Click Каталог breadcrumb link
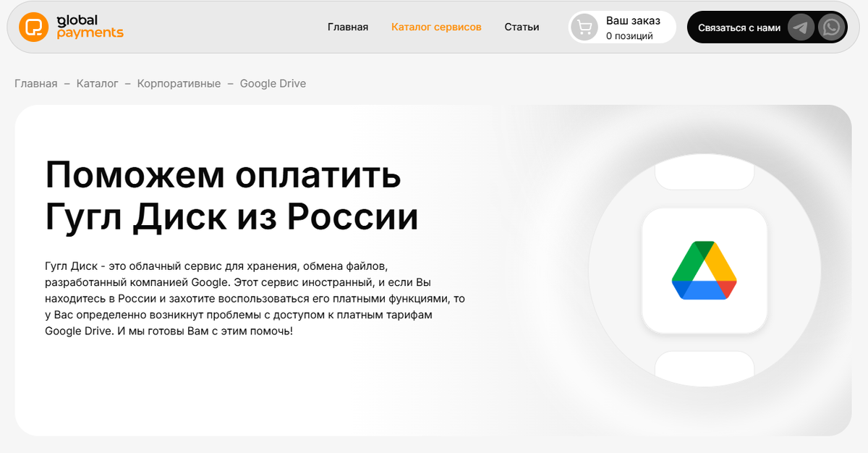 98,84
